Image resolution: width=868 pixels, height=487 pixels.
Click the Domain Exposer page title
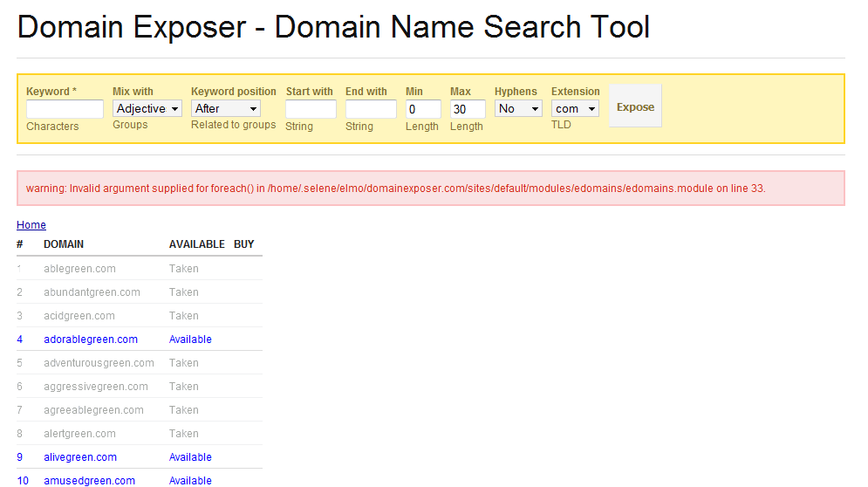click(x=333, y=26)
